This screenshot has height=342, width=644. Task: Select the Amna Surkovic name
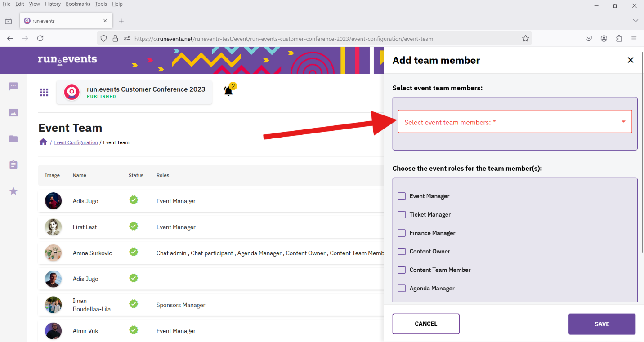(x=92, y=253)
